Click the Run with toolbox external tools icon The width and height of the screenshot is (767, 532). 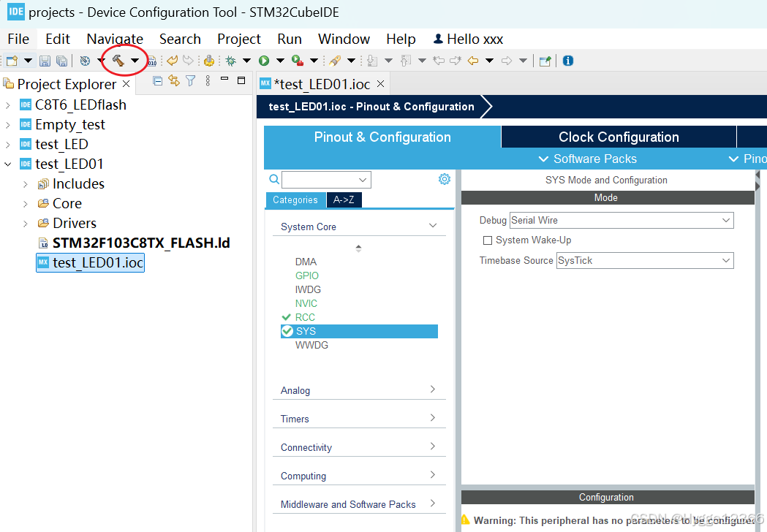coord(298,61)
